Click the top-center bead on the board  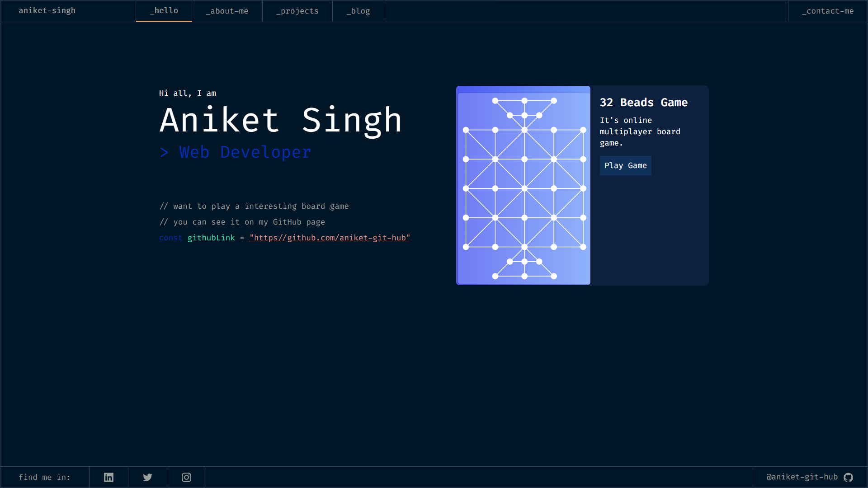(524, 101)
